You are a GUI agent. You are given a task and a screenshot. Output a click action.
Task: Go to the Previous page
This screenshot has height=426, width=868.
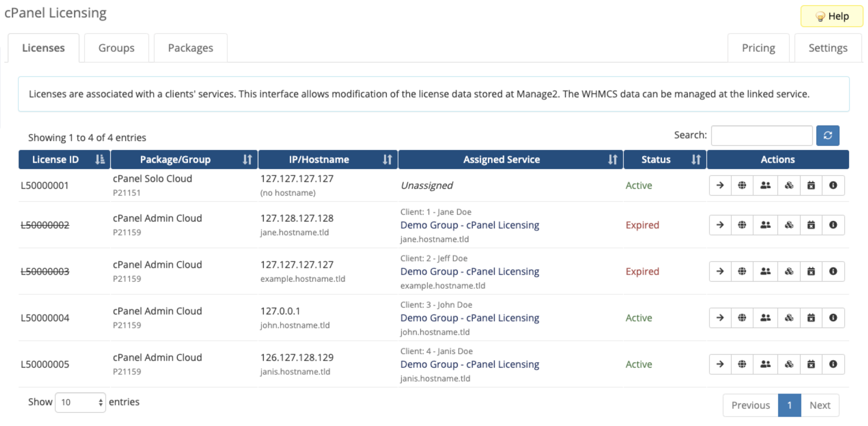click(x=751, y=405)
